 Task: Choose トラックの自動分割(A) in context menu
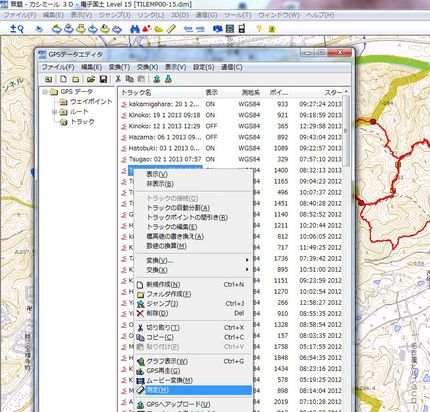click(x=193, y=208)
